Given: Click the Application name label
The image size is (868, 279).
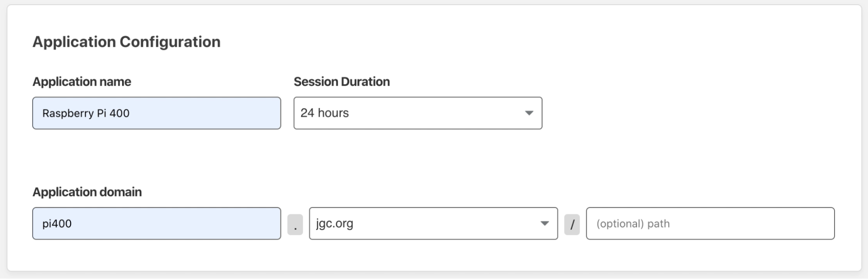Looking at the screenshot, I should point(82,82).
